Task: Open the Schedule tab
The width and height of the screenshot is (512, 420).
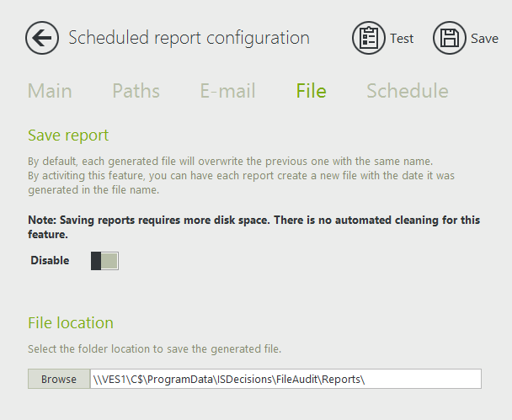Action: coord(407,91)
